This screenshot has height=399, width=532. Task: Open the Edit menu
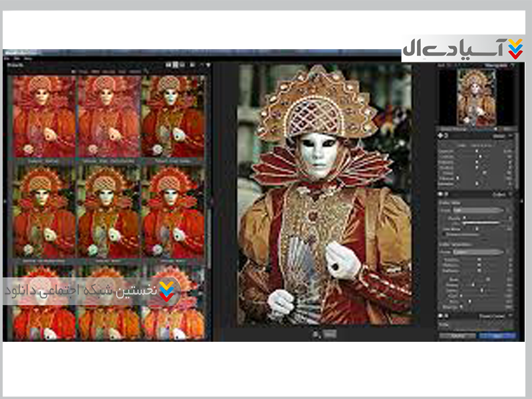tap(17, 59)
